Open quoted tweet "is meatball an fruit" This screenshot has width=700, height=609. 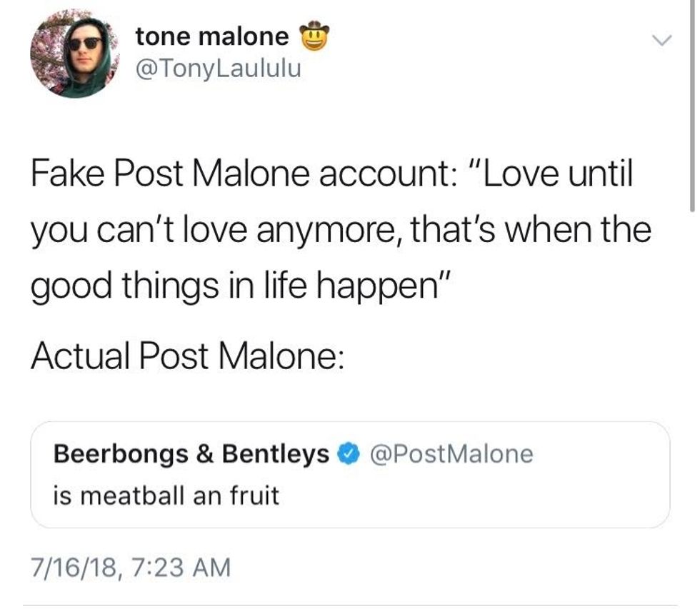click(x=166, y=495)
